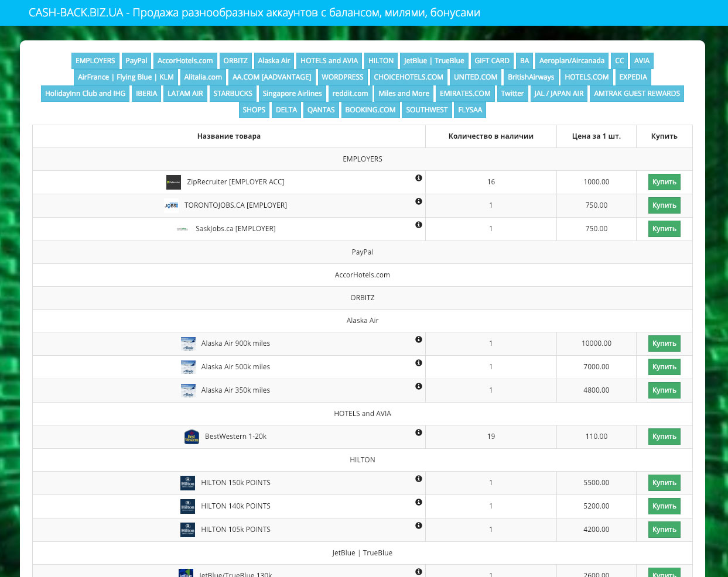This screenshot has width=728, height=577.
Task: Click the reddit.com category tag
Action: click(350, 94)
